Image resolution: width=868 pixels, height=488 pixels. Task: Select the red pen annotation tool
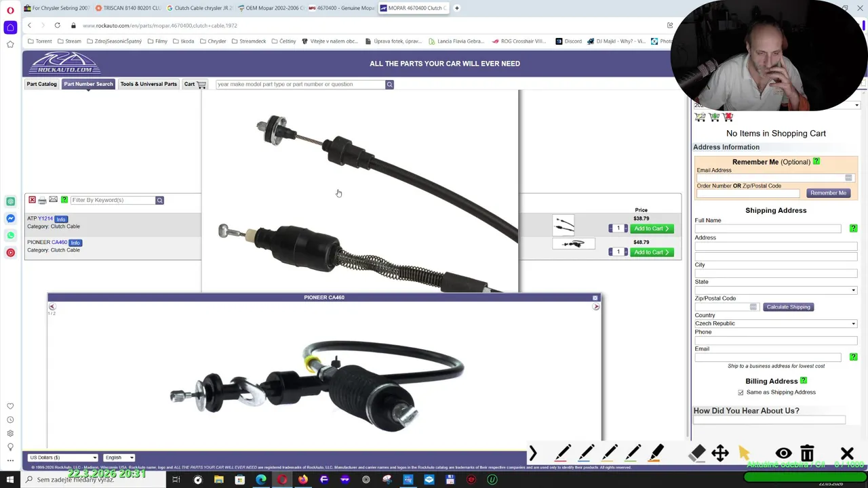pos(563,453)
